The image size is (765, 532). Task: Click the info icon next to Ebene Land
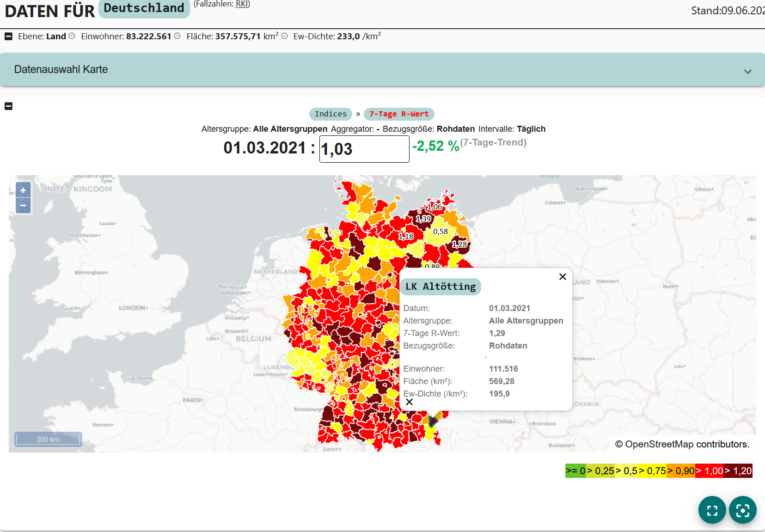click(x=72, y=36)
